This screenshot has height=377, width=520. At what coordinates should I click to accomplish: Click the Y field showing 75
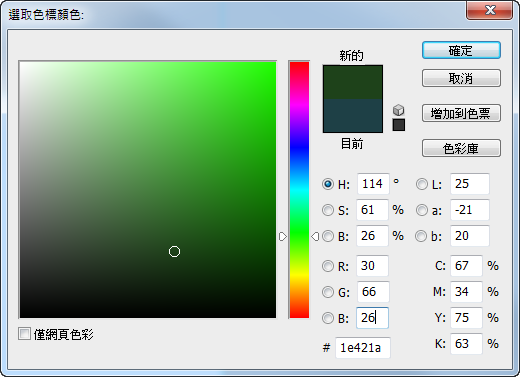coord(466,318)
